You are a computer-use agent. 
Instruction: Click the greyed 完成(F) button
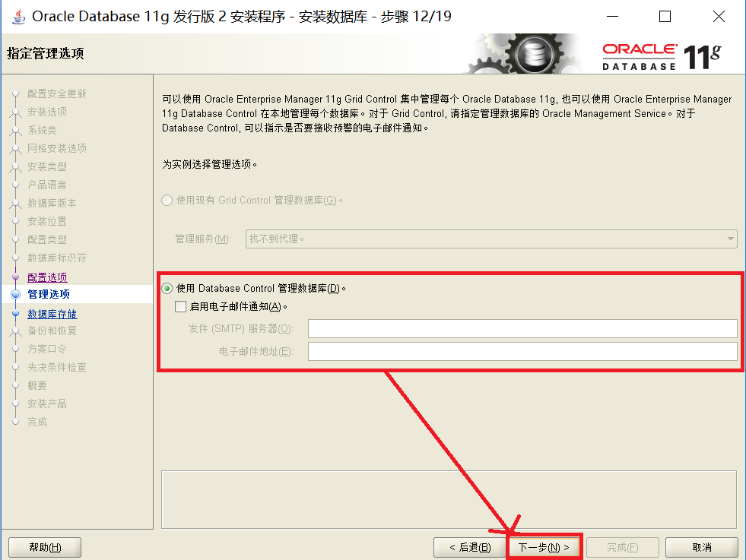622,547
